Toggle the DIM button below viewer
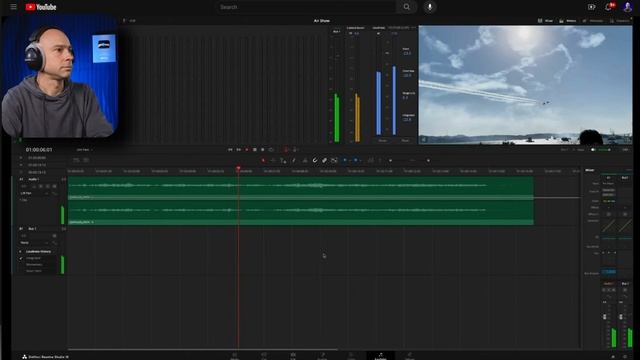640x360 pixels. pyautogui.click(x=625, y=150)
